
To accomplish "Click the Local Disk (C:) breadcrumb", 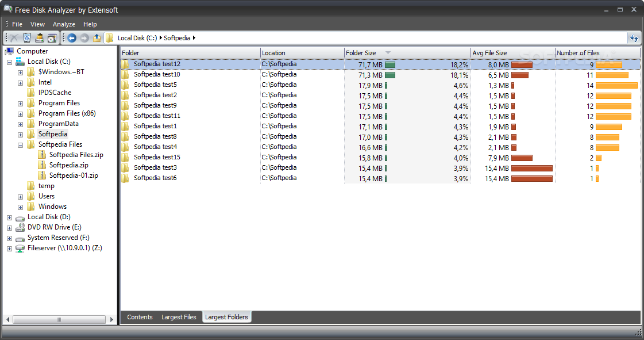I will [x=137, y=38].
